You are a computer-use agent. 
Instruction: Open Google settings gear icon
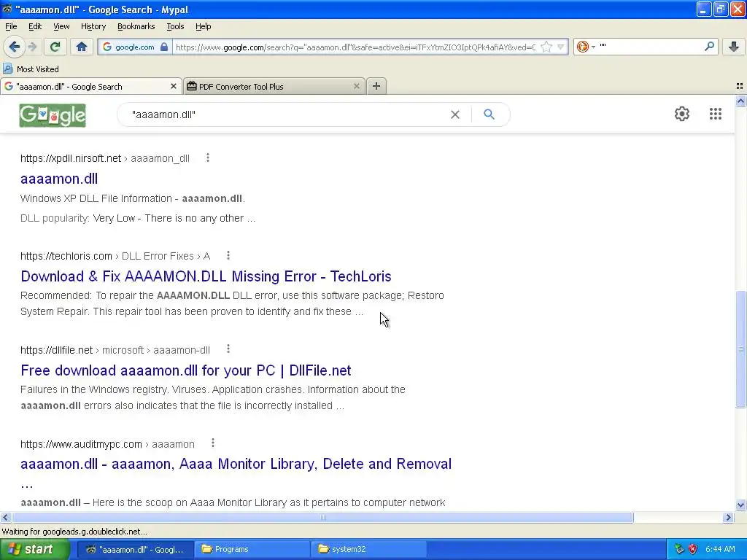point(682,114)
